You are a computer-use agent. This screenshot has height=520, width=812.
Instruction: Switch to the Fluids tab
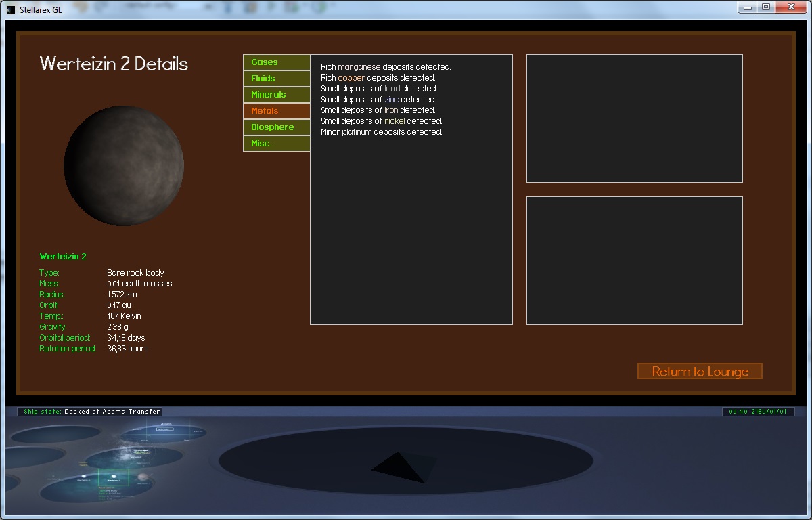pyautogui.click(x=276, y=79)
